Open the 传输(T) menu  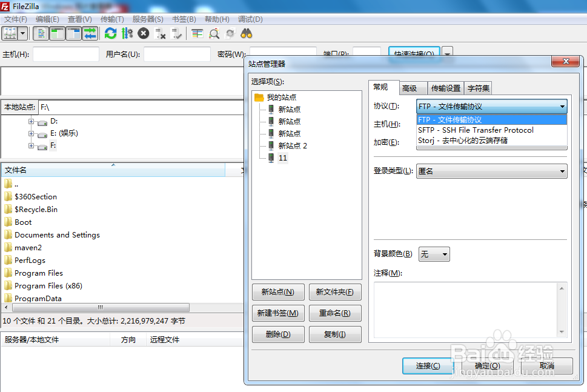tap(112, 19)
